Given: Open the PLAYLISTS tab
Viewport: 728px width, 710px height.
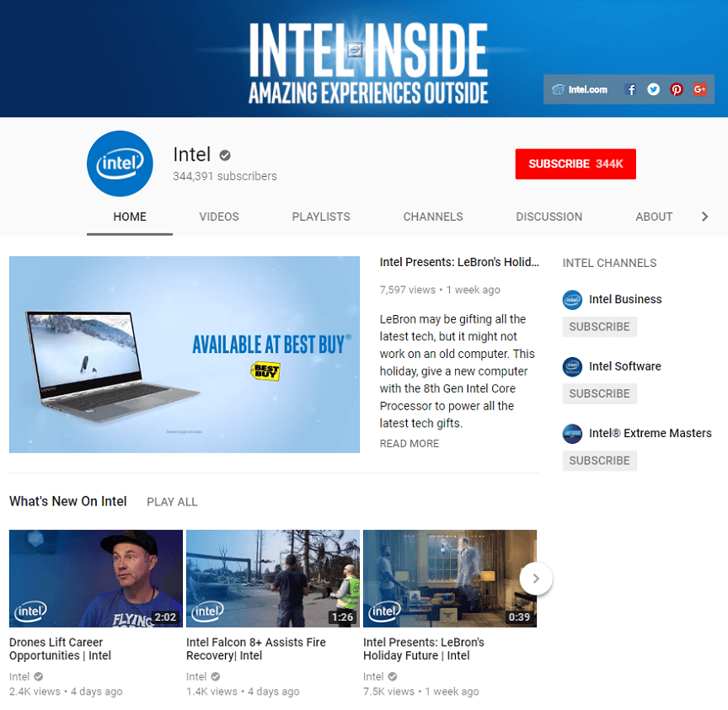Looking at the screenshot, I should click(321, 216).
